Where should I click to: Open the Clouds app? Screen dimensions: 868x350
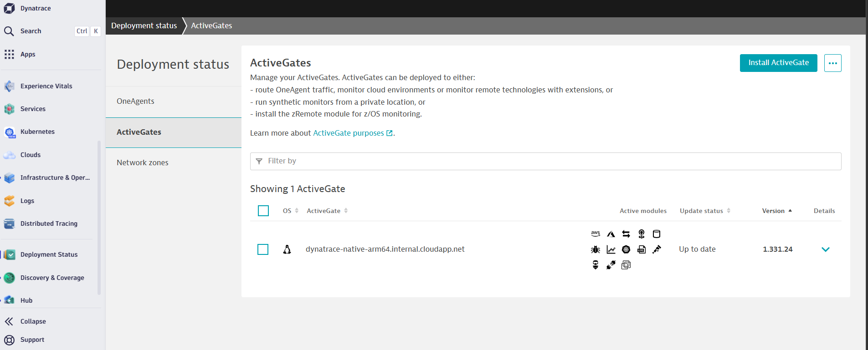click(31, 155)
